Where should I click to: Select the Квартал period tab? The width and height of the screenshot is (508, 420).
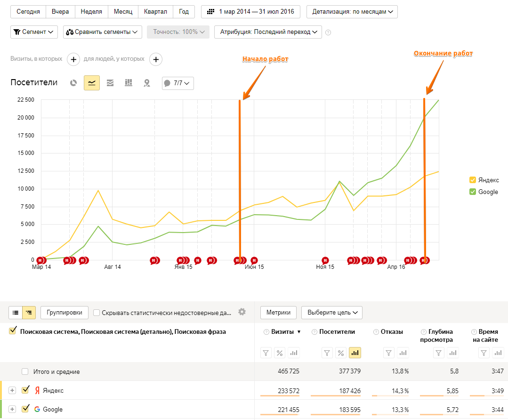(x=155, y=12)
